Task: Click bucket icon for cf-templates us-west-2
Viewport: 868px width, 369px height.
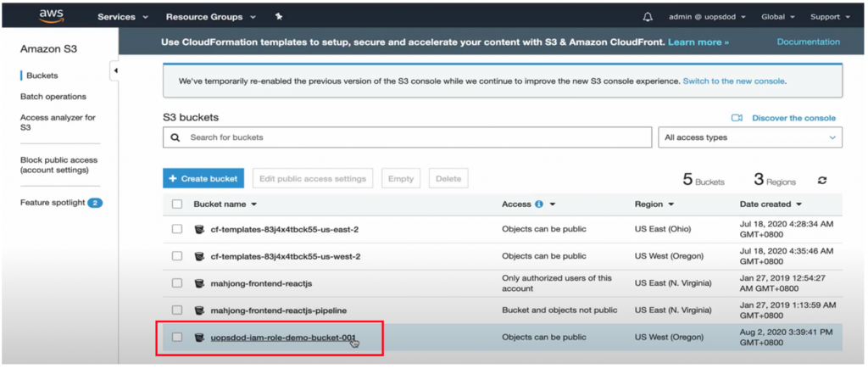Action: coord(199,256)
